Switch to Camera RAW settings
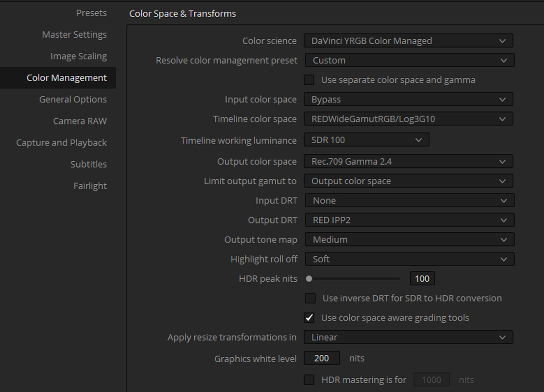 pos(80,121)
